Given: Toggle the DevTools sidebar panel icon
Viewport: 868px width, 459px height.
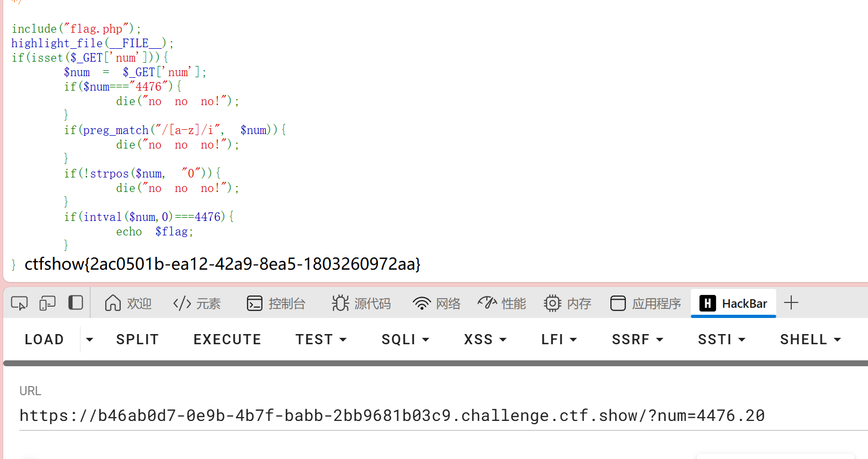Looking at the screenshot, I should [76, 303].
